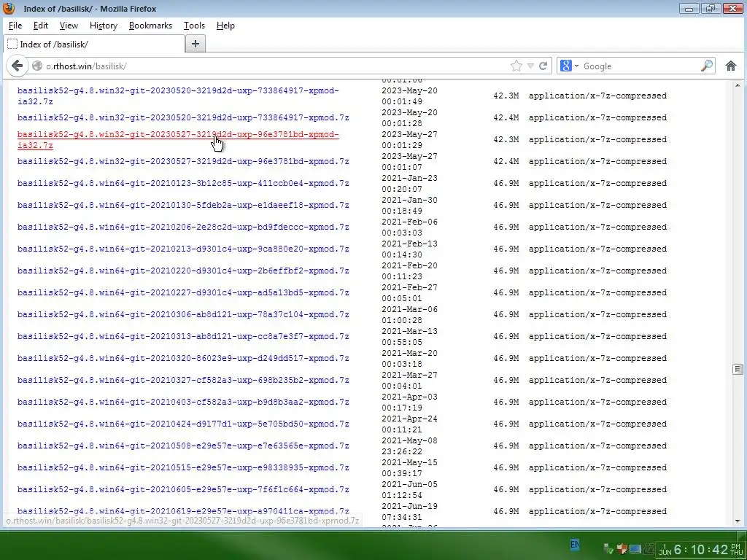Open the View menu
The width and height of the screenshot is (747, 560).
coord(69,26)
